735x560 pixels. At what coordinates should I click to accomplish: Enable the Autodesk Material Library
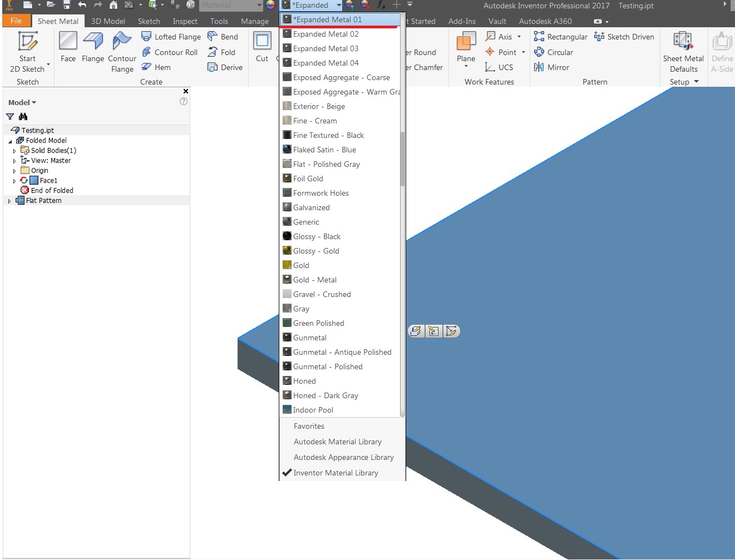point(337,442)
